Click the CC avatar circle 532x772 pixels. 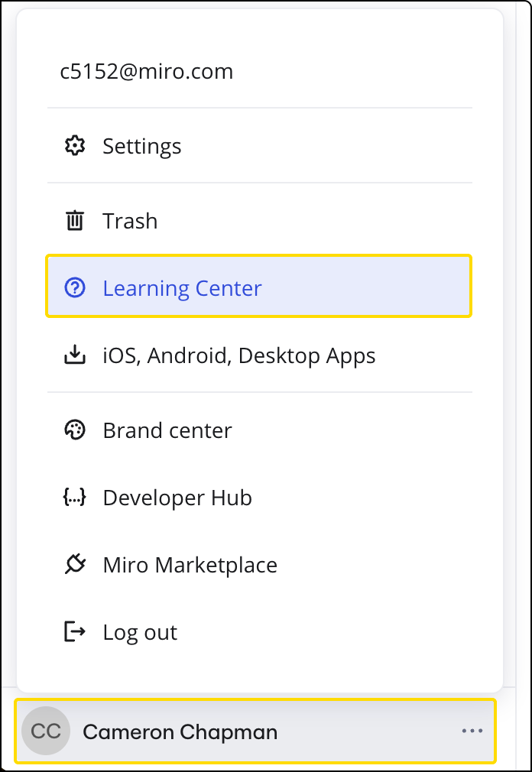[x=46, y=731]
